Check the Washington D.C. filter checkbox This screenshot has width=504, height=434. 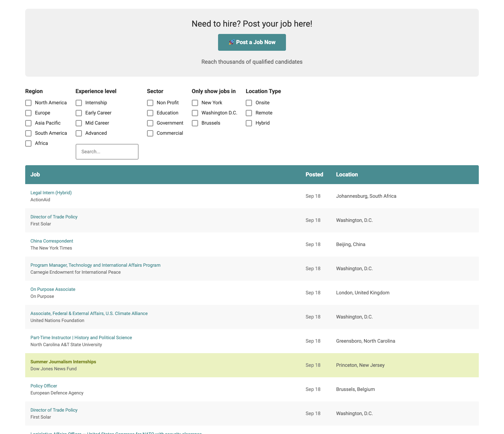[195, 113]
